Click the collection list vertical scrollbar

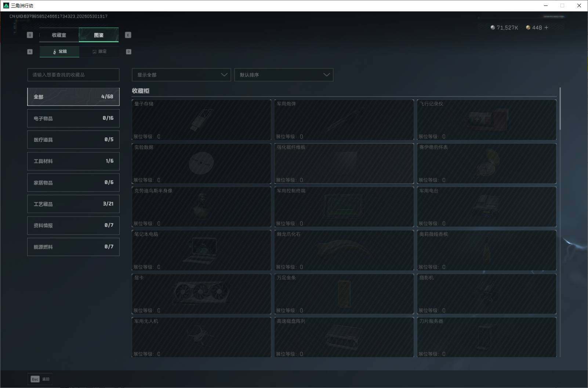pyautogui.click(x=560, y=108)
